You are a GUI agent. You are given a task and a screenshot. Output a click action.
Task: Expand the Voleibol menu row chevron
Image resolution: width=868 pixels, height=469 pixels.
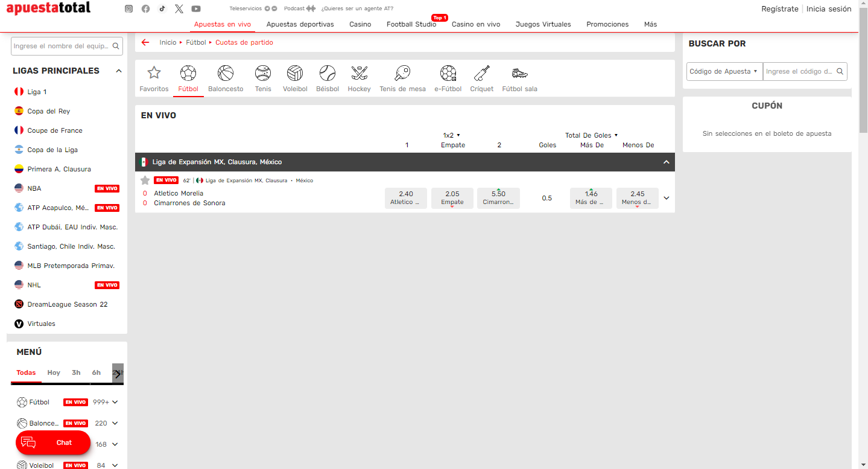point(115,465)
